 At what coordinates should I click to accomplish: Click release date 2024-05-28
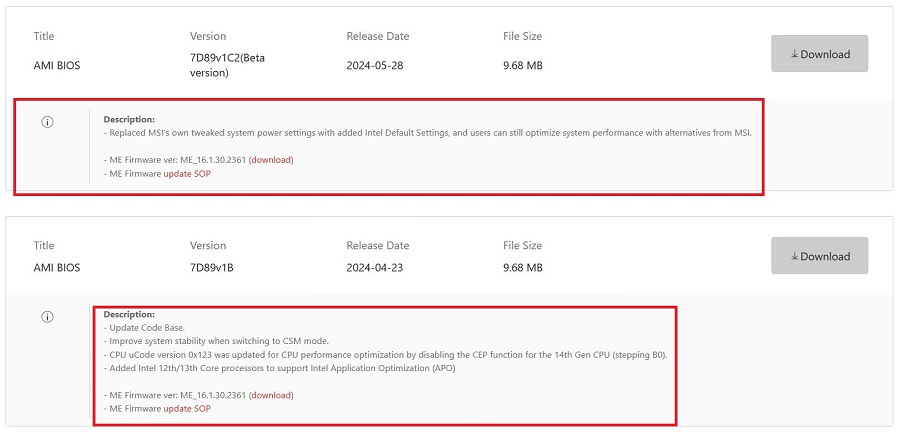tap(375, 65)
